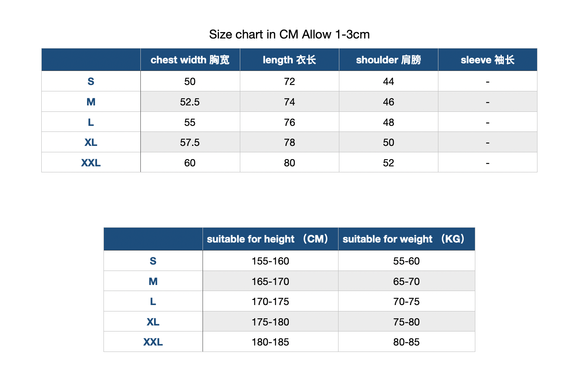Select the 'length 衣长' column header
Image resolution: width=588 pixels, height=388 pixels.
(289, 60)
